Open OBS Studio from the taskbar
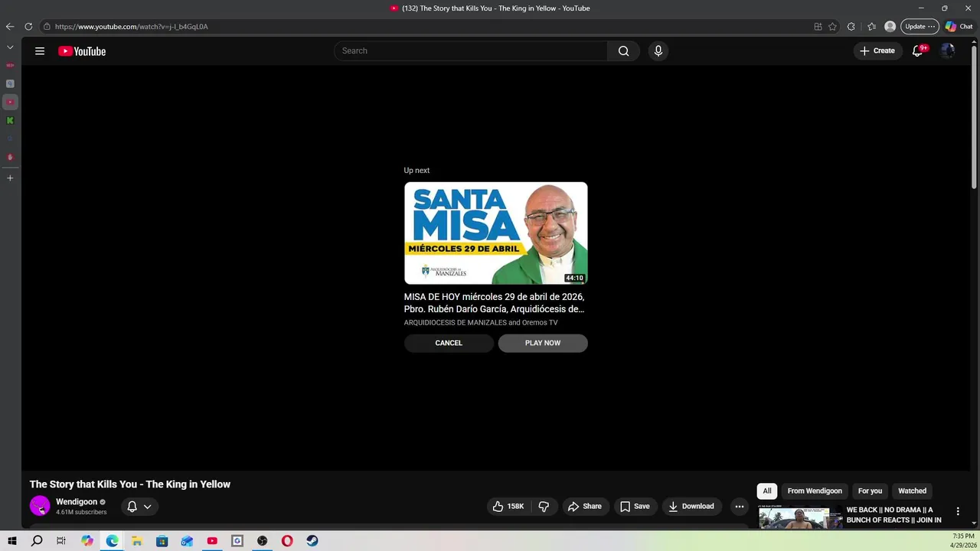 [263, 541]
